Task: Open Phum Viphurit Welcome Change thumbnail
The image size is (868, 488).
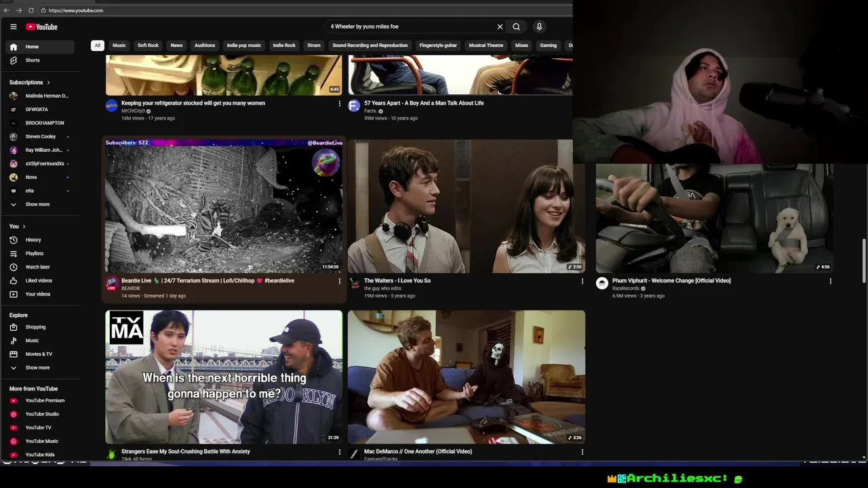Action: click(715, 218)
